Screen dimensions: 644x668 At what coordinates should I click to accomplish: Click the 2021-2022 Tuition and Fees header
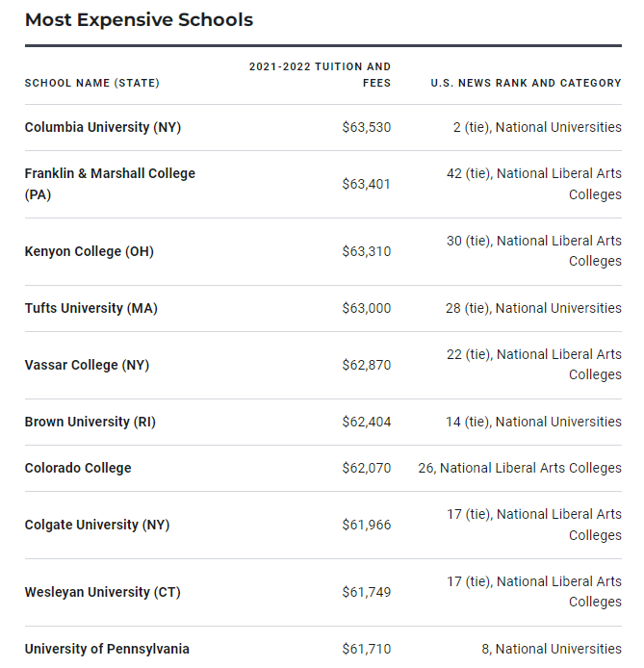tap(321, 74)
